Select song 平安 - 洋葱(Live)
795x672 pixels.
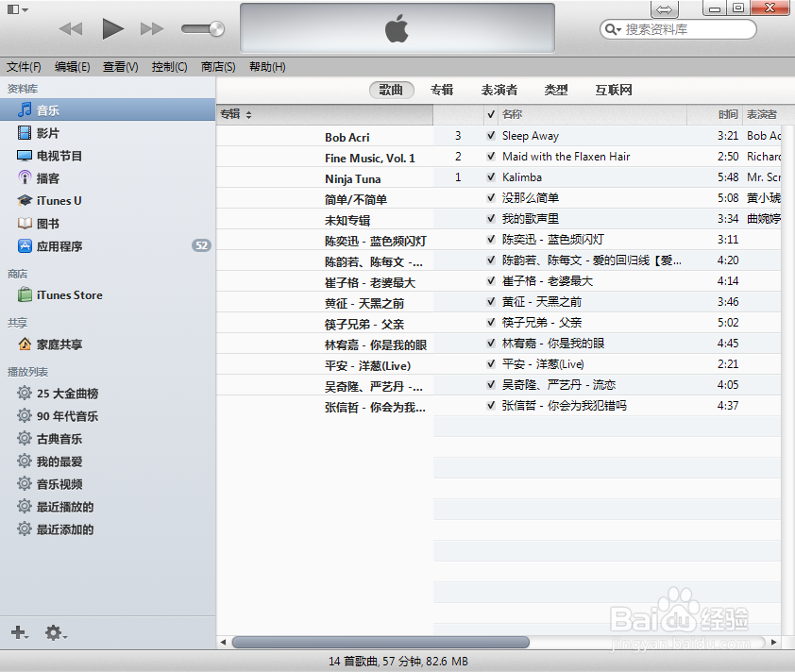543,364
